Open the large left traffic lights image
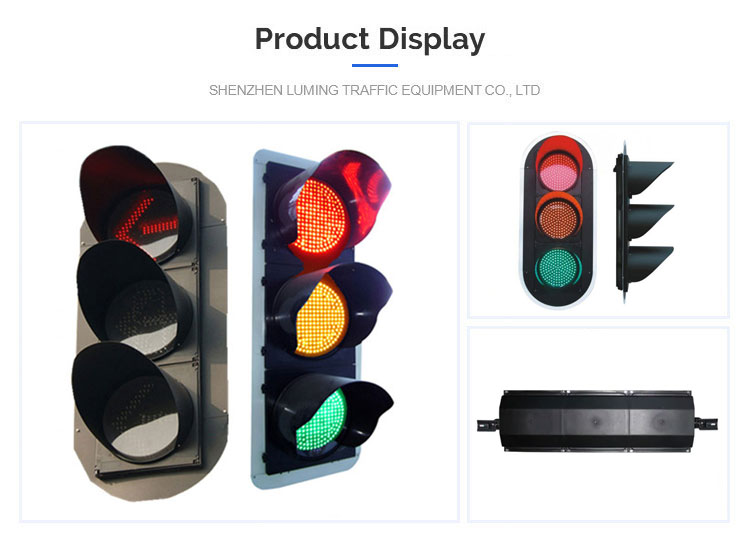This screenshot has height=551, width=750. click(x=239, y=321)
